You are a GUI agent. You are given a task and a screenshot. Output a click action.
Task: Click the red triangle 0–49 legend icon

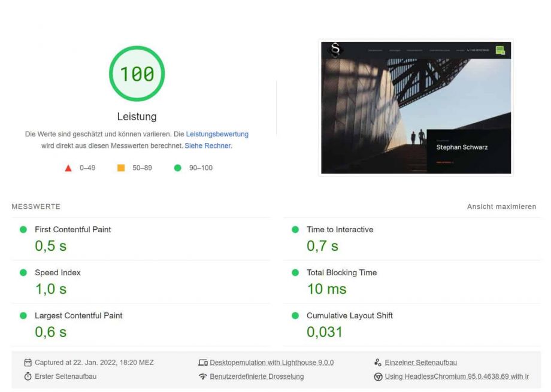click(68, 168)
